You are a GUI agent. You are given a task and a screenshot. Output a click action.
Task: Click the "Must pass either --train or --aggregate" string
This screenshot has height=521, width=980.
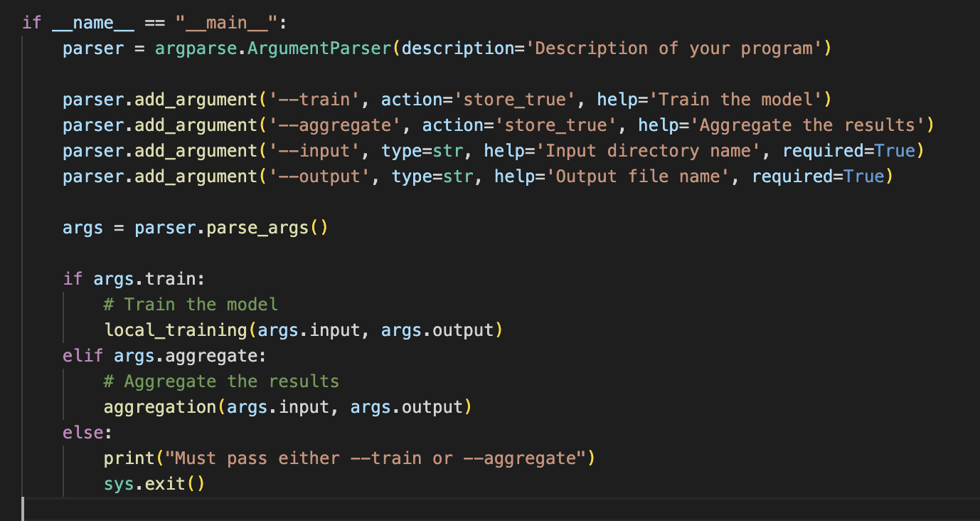[376, 458]
